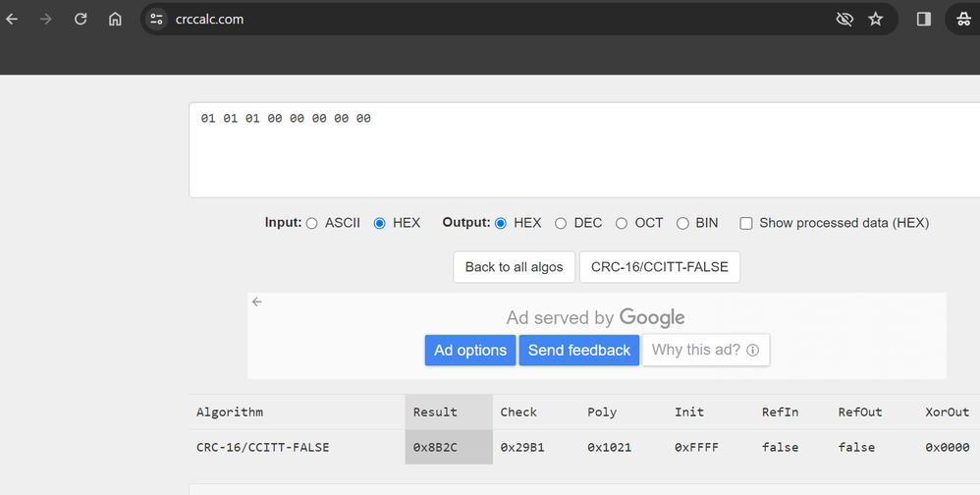Go to the browser home page
980x495 pixels.
pyautogui.click(x=115, y=19)
